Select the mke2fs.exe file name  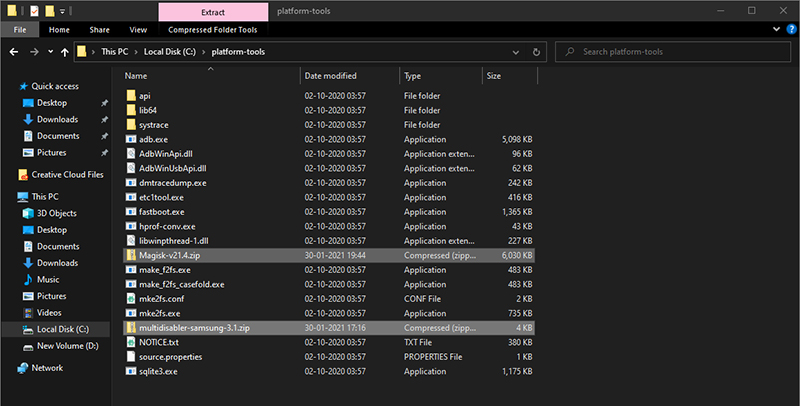coord(160,314)
